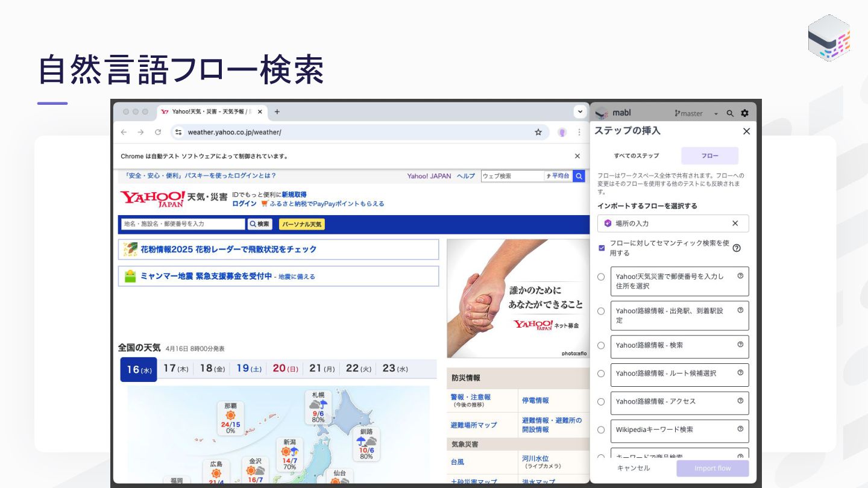Select Yahoo!天気災害で郵便番号を入力 flow radio

[601, 277]
